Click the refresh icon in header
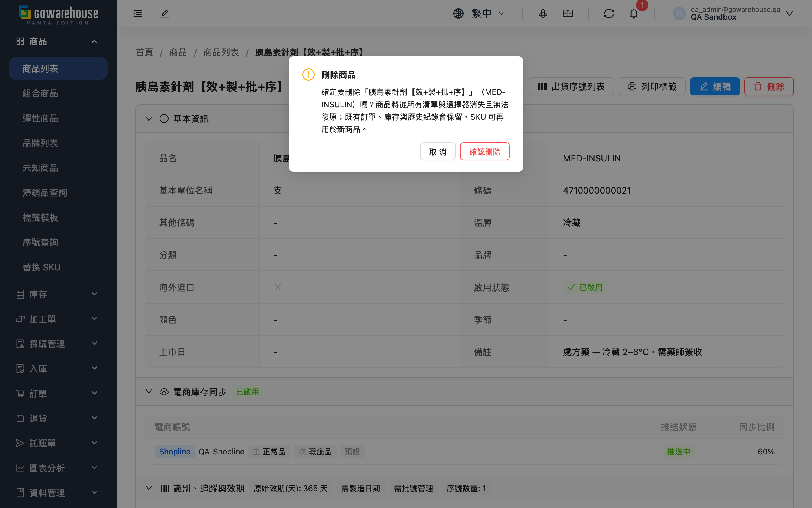The width and height of the screenshot is (812, 508). pos(609,14)
